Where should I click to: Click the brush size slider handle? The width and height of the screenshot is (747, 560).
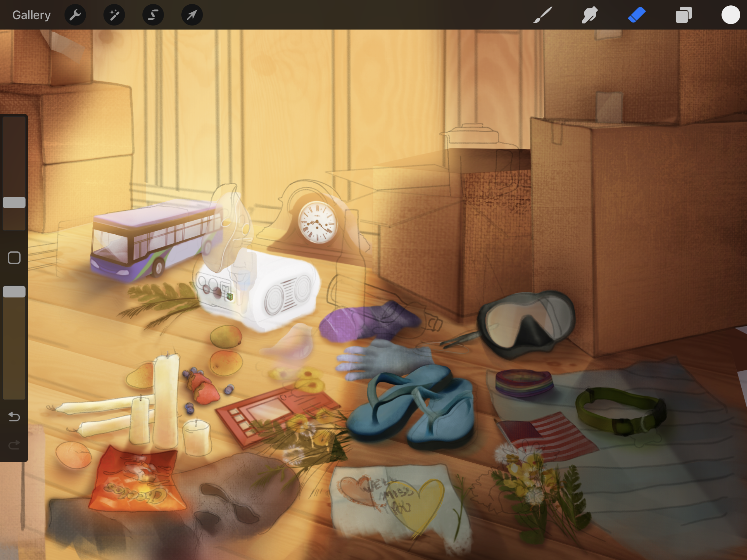point(14,202)
